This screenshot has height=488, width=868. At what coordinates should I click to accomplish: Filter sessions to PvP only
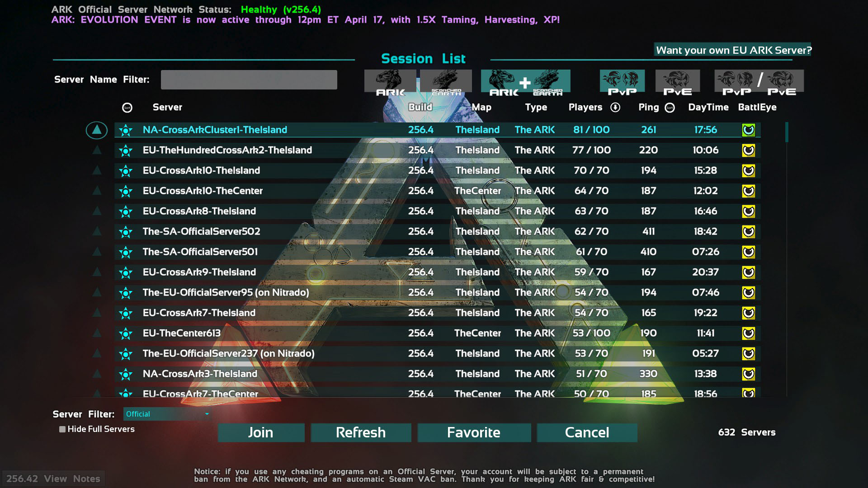pos(622,83)
